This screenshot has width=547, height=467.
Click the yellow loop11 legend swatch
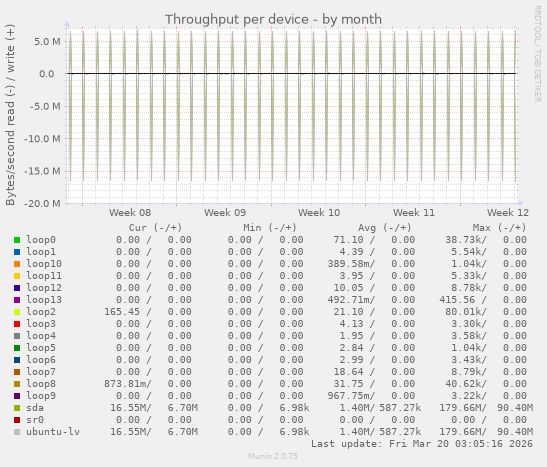17,276
